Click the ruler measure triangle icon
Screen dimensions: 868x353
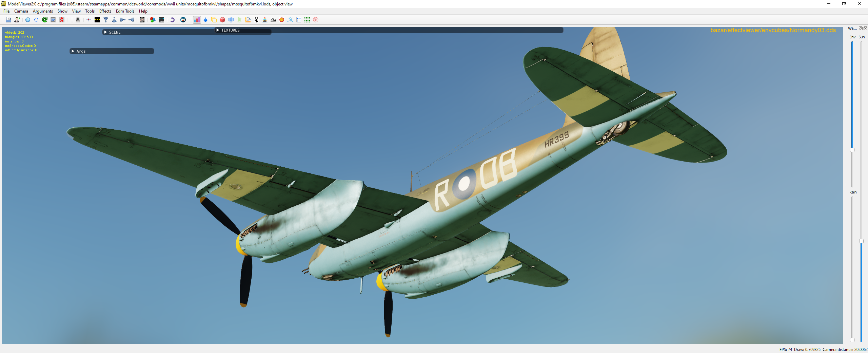coord(248,20)
